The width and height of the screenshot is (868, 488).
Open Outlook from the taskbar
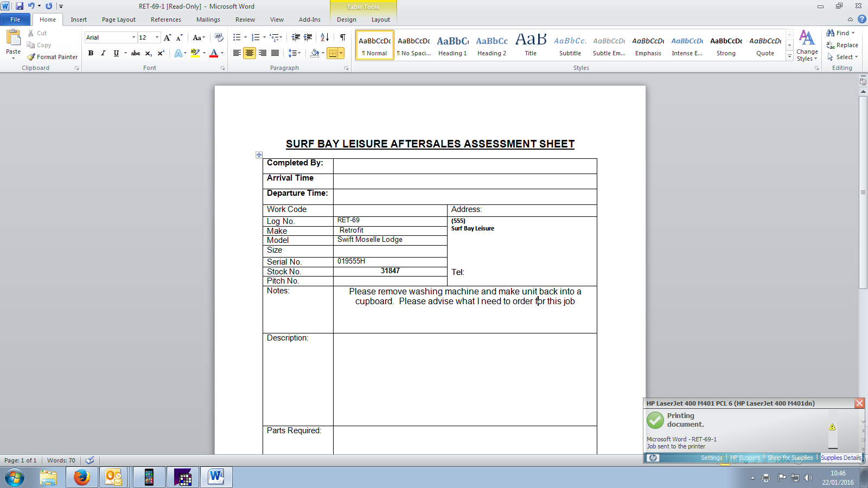coord(113,477)
